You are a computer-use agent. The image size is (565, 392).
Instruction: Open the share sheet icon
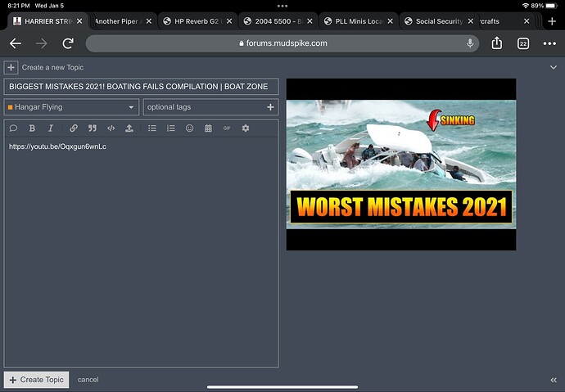tap(496, 43)
